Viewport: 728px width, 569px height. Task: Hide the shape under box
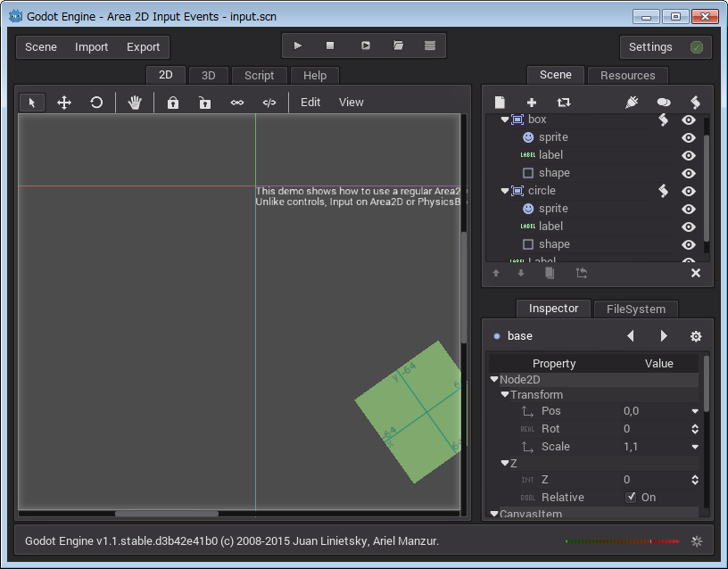[x=688, y=174]
